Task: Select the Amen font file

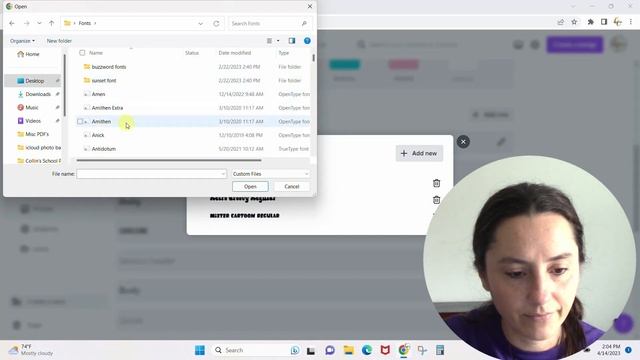Action: pos(98,94)
